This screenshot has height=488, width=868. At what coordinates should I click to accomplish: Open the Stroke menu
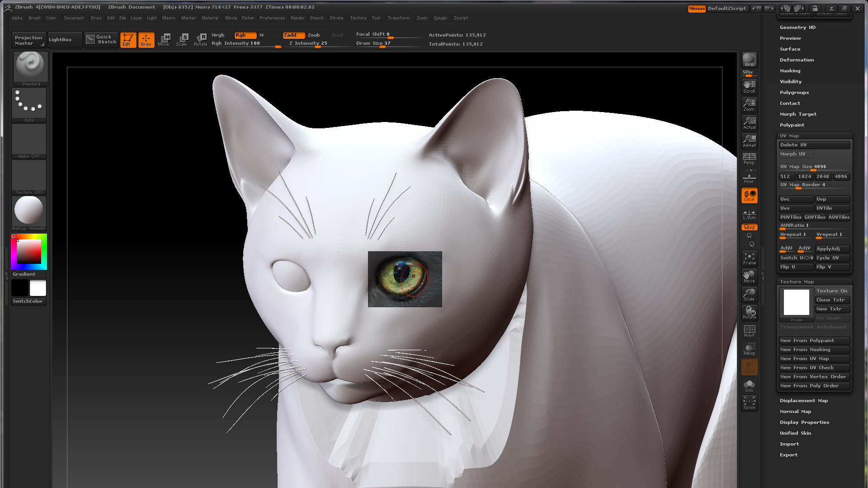click(336, 18)
